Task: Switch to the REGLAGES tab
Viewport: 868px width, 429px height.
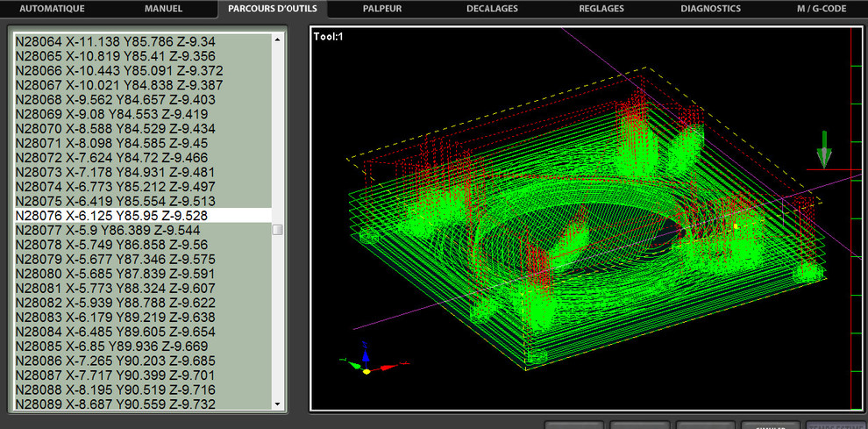Action: pos(601,9)
